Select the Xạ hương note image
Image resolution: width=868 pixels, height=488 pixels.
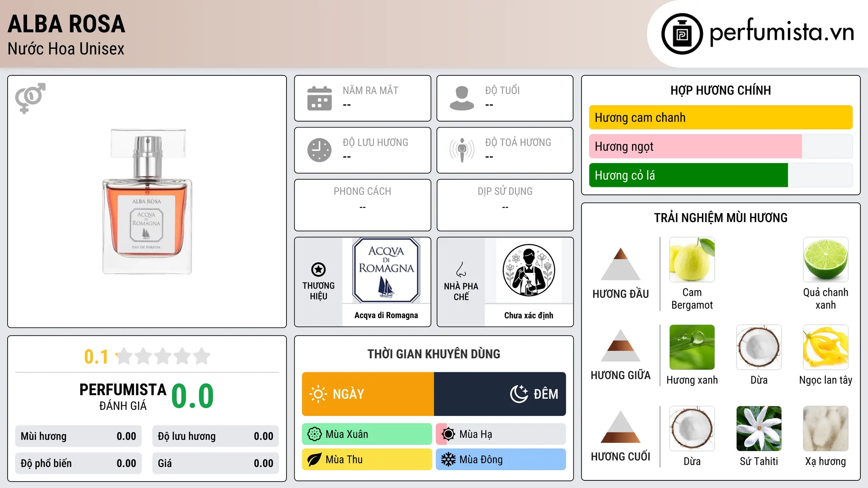pos(826,429)
